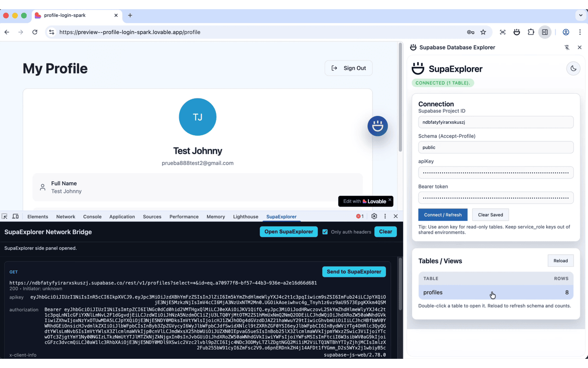Click the Bearer token field
This screenshot has width=588, height=368.
tap(496, 198)
